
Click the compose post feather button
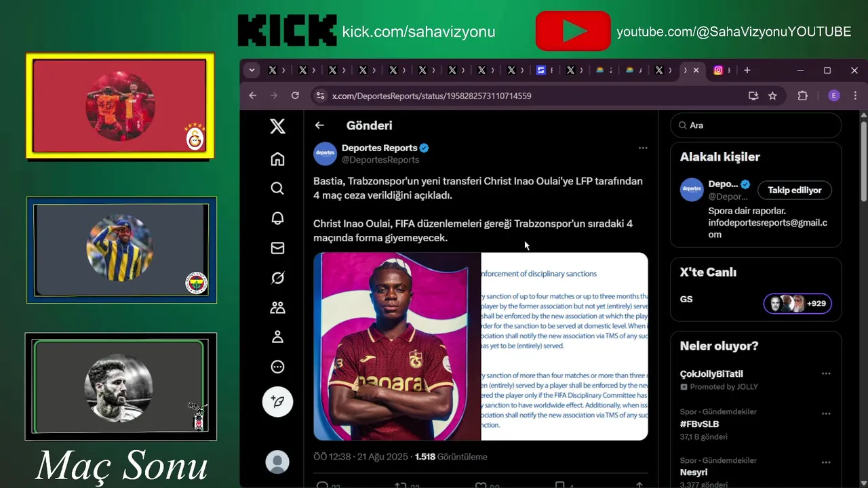pos(277,402)
